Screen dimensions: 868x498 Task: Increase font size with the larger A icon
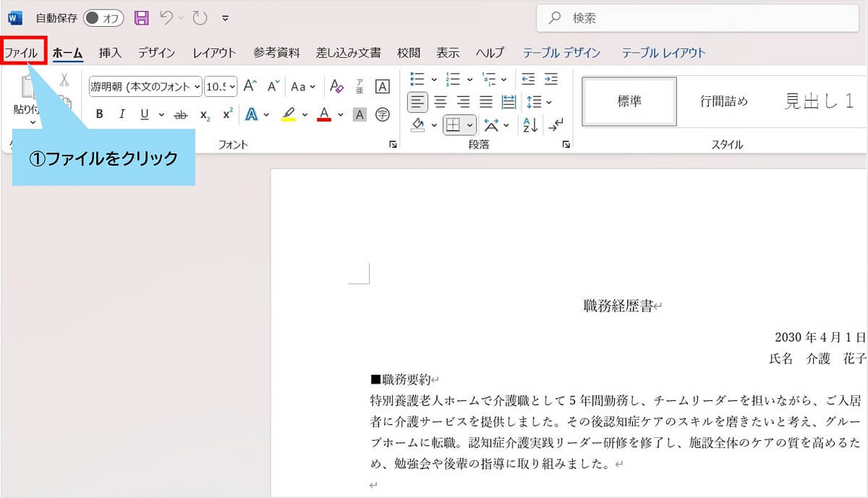tap(250, 87)
